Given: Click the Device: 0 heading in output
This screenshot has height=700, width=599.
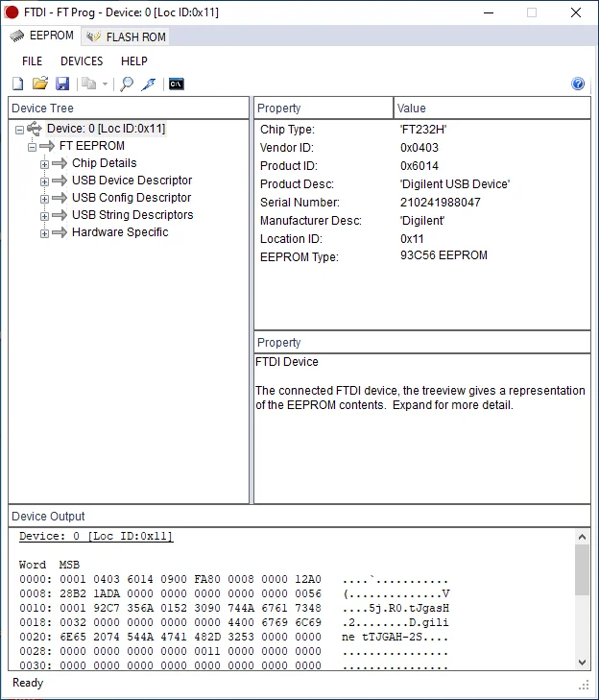Looking at the screenshot, I should click(96, 536).
